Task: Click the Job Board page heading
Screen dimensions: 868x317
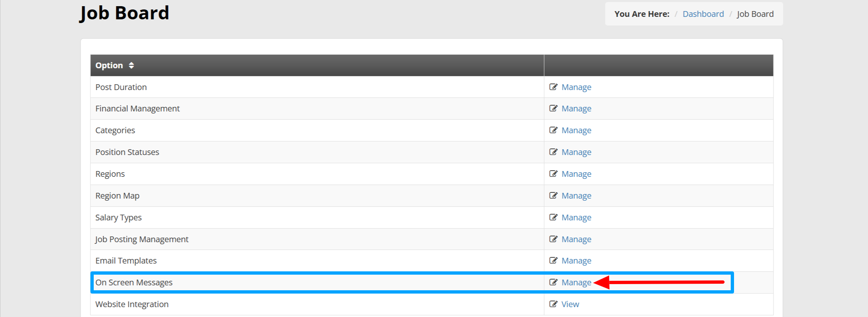Action: pos(124,13)
